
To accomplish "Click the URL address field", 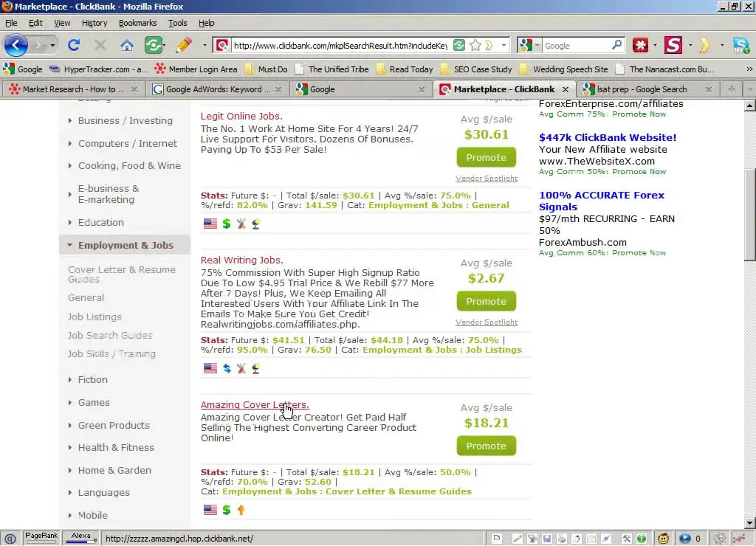I will tap(340, 45).
